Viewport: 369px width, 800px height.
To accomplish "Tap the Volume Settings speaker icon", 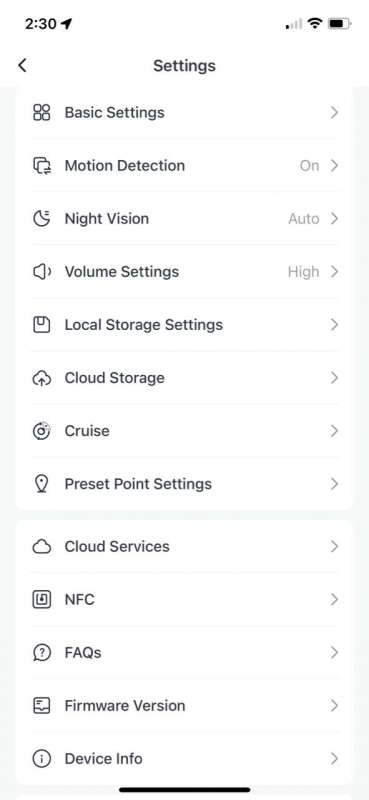I will pos(41,271).
